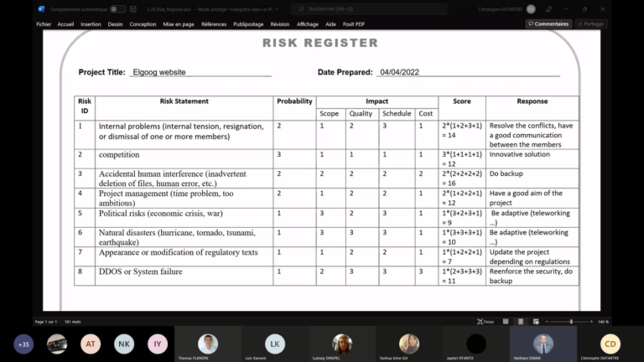This screenshot has height=362, width=644.
Task: Select the Loic Kameni LK participant tile
Action: pos(275,344)
